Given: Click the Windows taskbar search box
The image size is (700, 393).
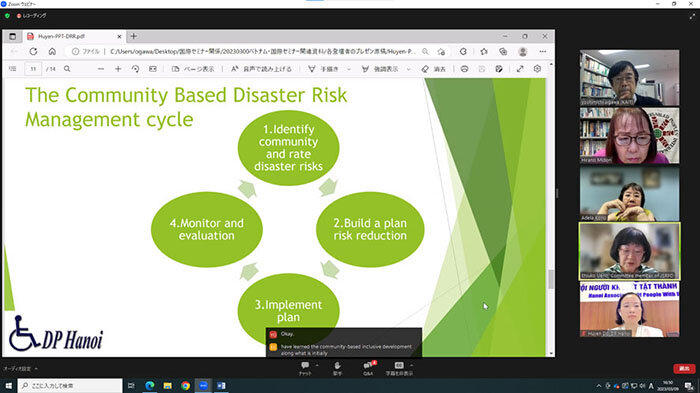Looking at the screenshot, I should point(70,385).
